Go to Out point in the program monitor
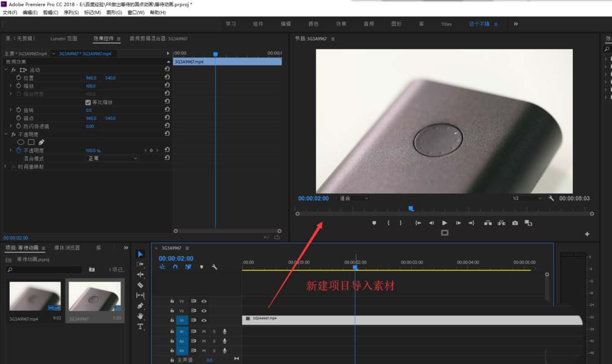 (471, 223)
